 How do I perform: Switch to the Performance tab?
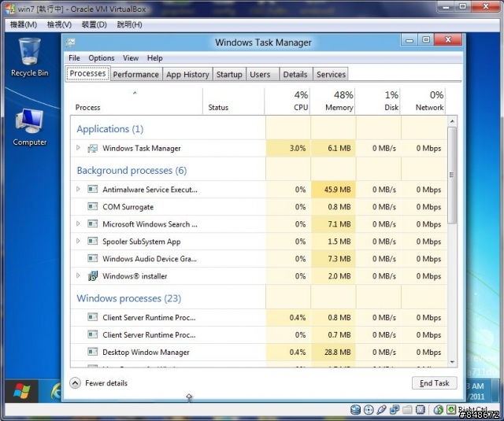[136, 74]
